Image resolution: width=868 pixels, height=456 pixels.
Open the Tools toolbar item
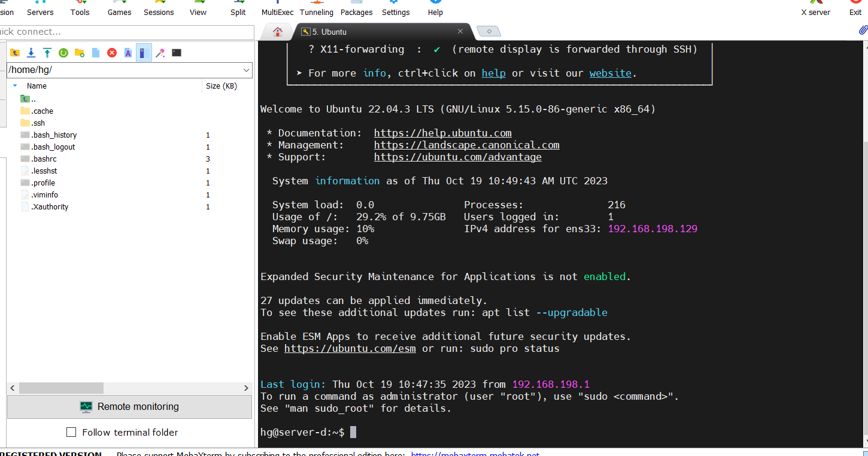click(80, 8)
